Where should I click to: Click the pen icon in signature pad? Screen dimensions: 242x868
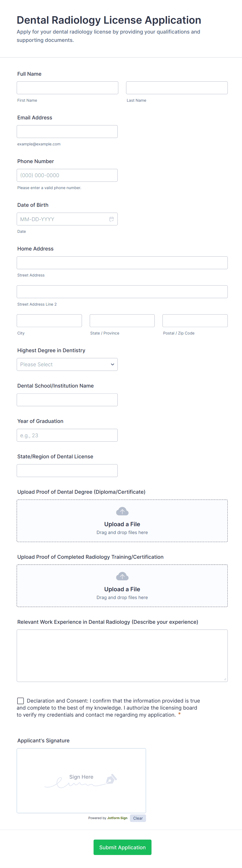111,779
